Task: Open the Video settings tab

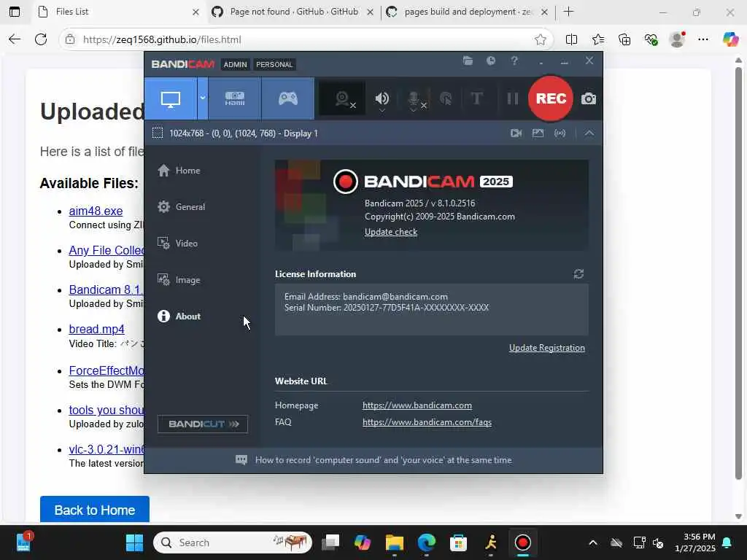Action: tap(177, 244)
